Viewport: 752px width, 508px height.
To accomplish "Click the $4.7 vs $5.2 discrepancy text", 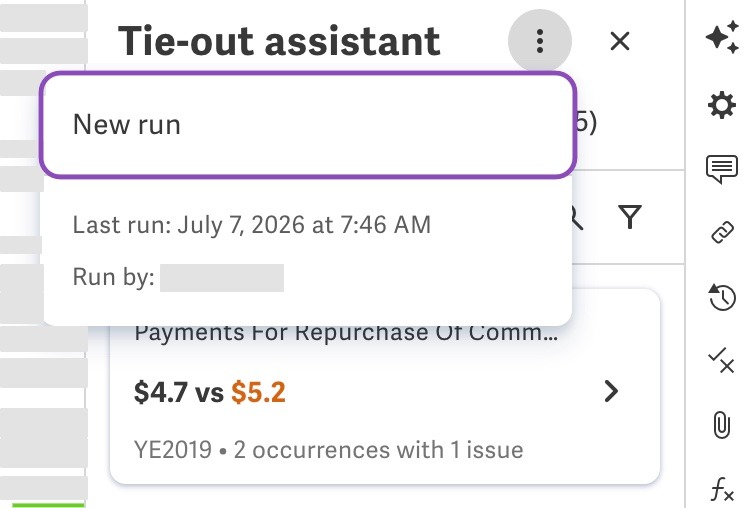I will [x=210, y=392].
